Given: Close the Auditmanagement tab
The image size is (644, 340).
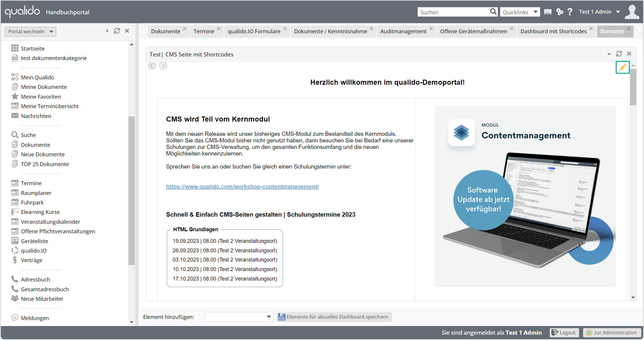Looking at the screenshot, I should point(431,29).
